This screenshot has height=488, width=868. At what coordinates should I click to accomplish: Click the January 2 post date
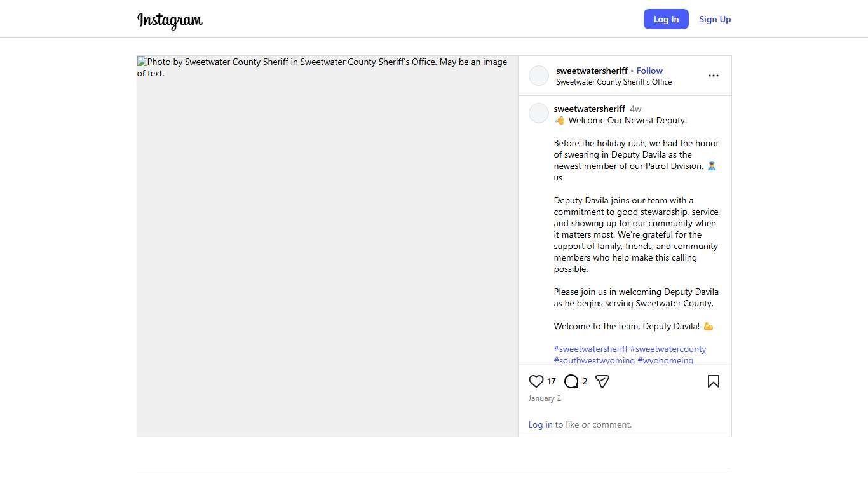(545, 398)
